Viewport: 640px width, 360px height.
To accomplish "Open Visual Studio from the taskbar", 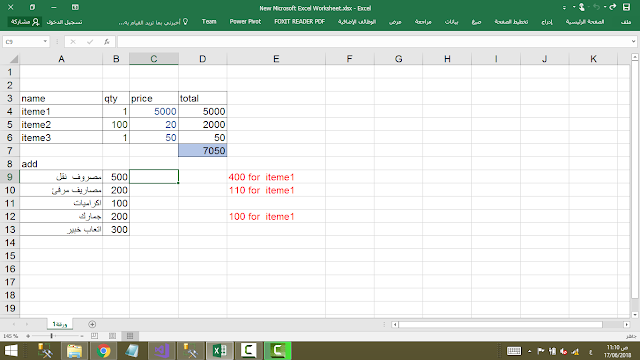I will click(161, 351).
